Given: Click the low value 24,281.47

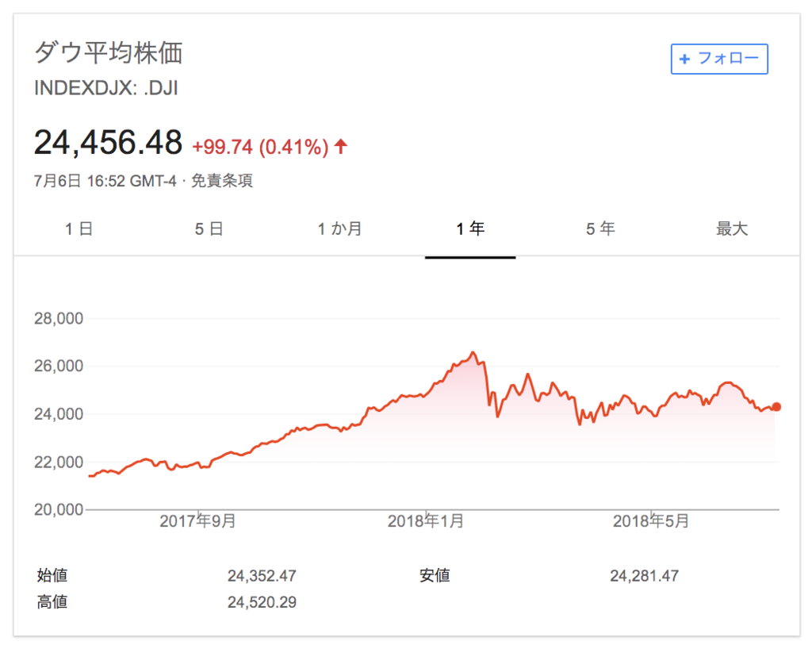Looking at the screenshot, I should pyautogui.click(x=644, y=575).
